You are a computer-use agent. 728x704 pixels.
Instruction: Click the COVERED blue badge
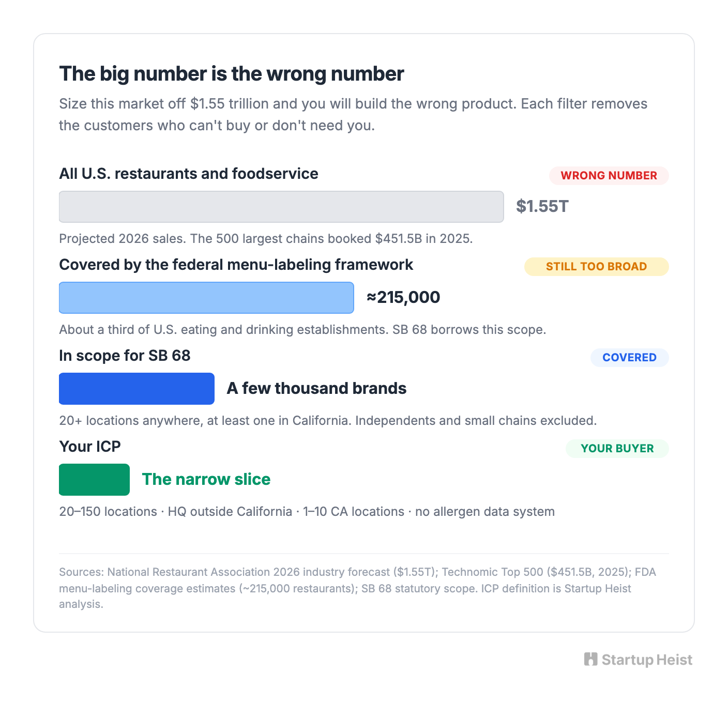pos(629,358)
